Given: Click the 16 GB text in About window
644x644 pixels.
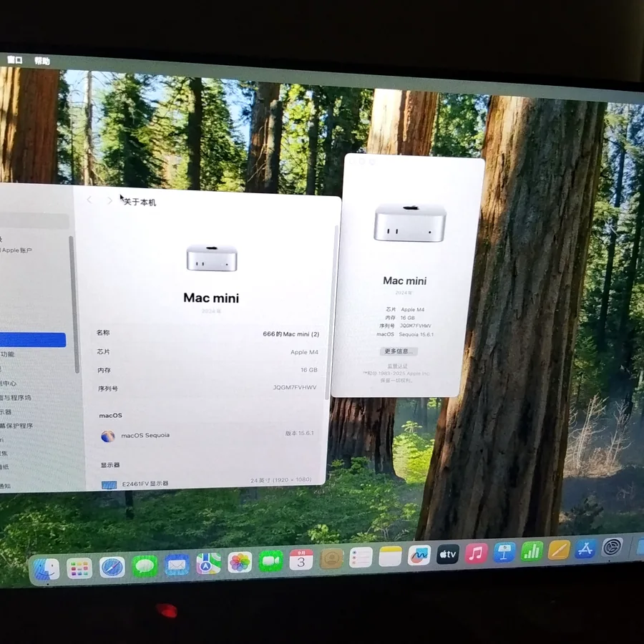Looking at the screenshot, I should tap(407, 318).
